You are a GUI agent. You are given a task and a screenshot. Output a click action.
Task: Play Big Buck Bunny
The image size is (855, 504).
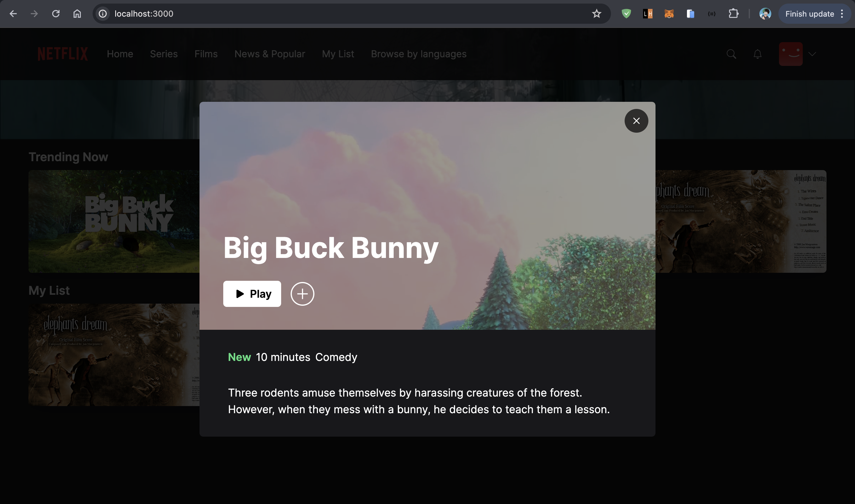coord(252,294)
